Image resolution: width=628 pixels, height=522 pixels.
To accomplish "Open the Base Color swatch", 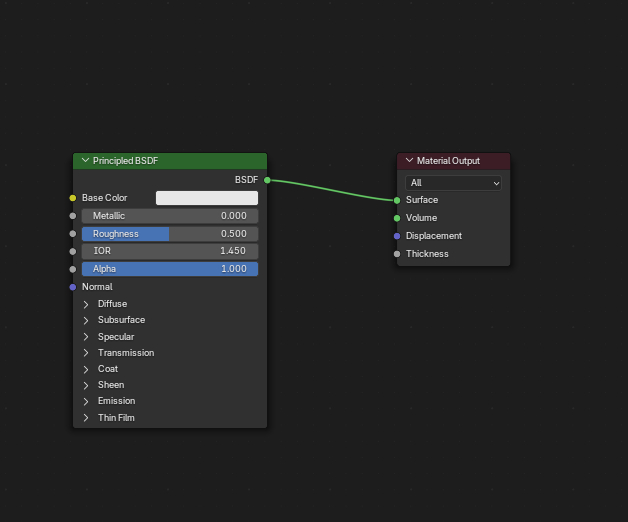I will point(207,198).
